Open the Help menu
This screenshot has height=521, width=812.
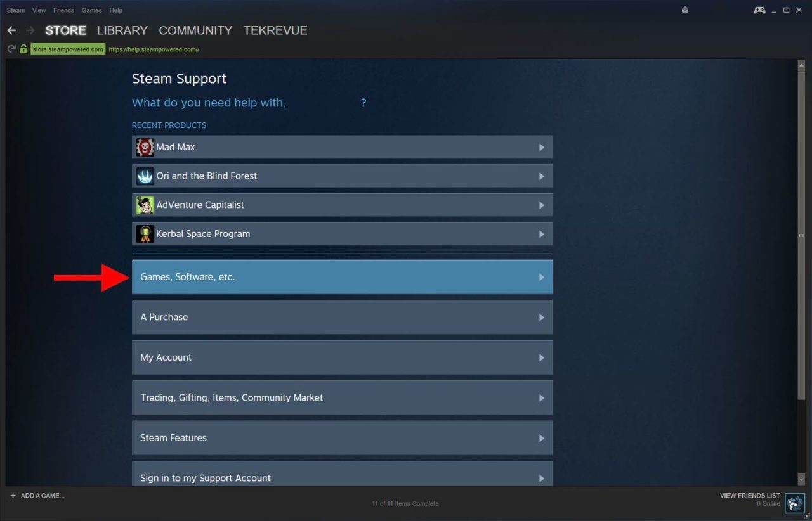[x=115, y=10]
